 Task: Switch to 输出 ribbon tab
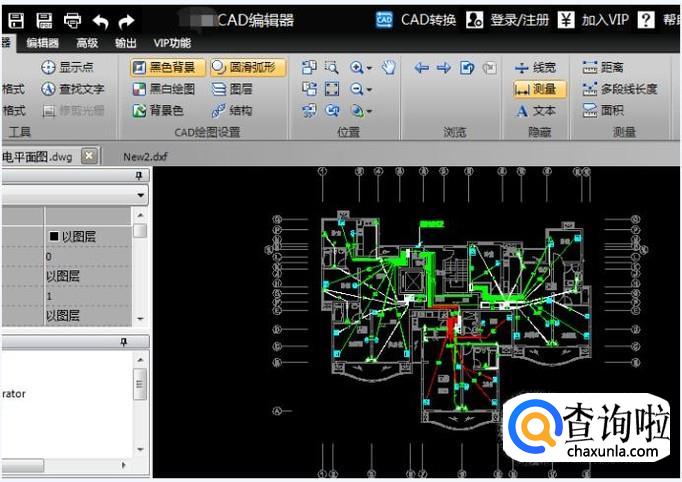tap(126, 43)
